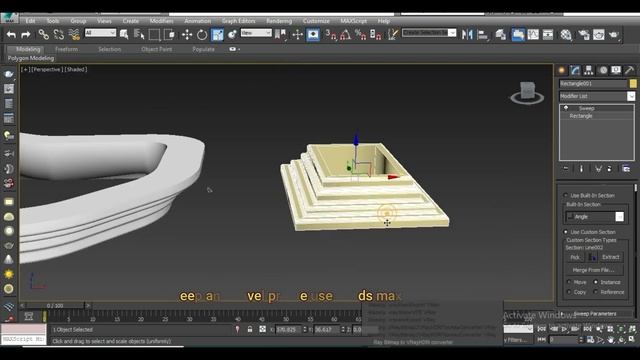This screenshot has height=360, width=640.
Task: Select the Use Custom Section radio button
Action: 566,232
